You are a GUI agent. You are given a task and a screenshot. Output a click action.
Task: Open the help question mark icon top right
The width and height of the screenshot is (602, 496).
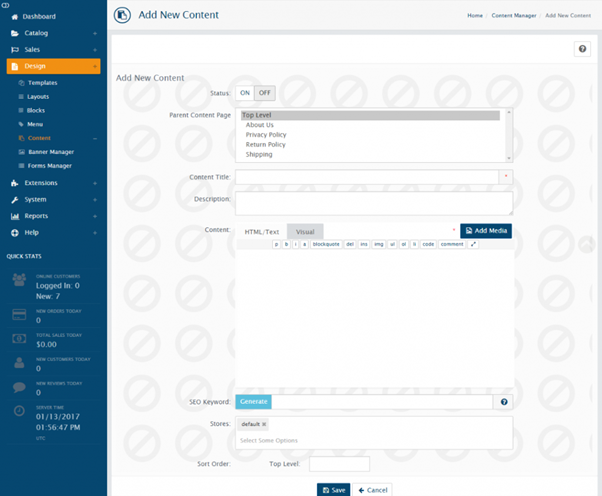click(582, 49)
